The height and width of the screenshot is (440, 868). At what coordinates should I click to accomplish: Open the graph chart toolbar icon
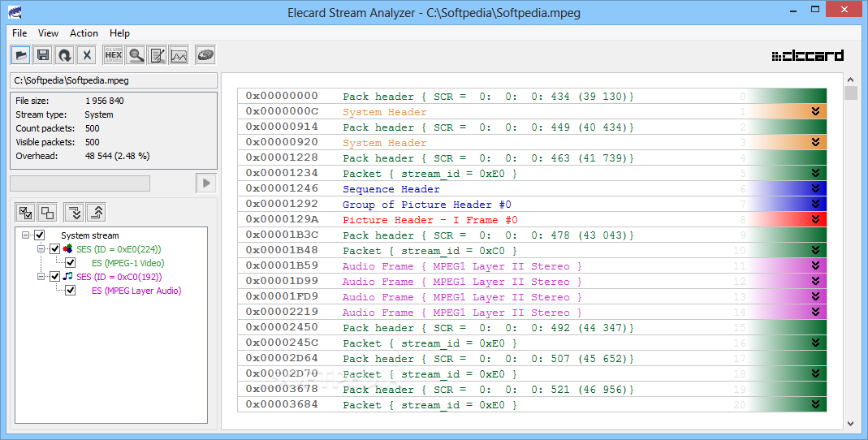coord(179,54)
